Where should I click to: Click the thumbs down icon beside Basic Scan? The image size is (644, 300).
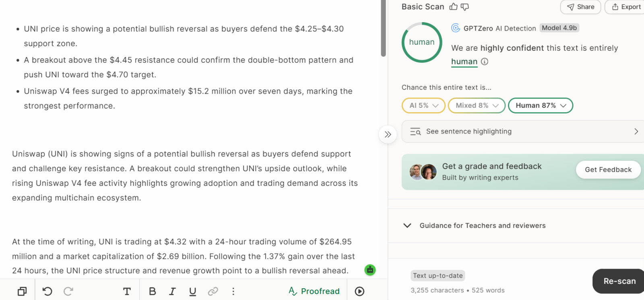(465, 7)
